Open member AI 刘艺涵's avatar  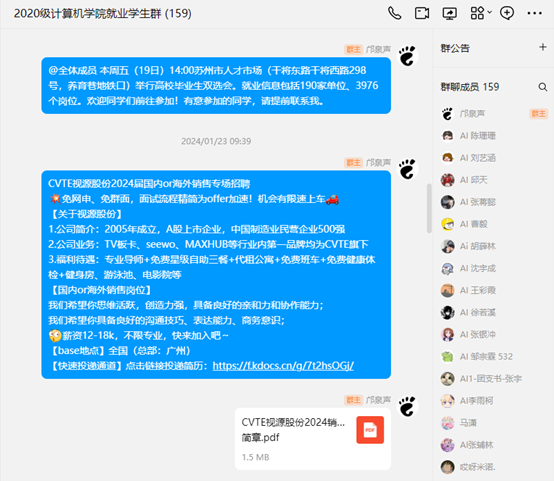[447, 158]
